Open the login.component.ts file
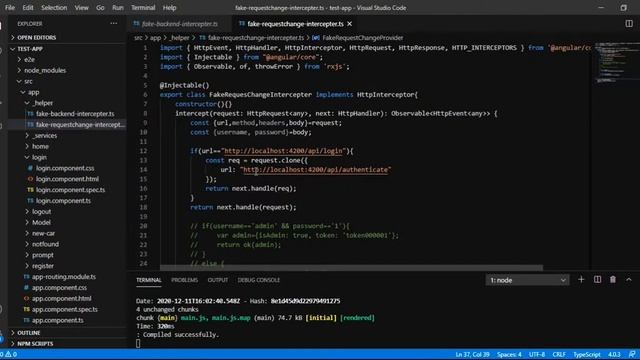The height and width of the screenshot is (360, 640). (63, 201)
